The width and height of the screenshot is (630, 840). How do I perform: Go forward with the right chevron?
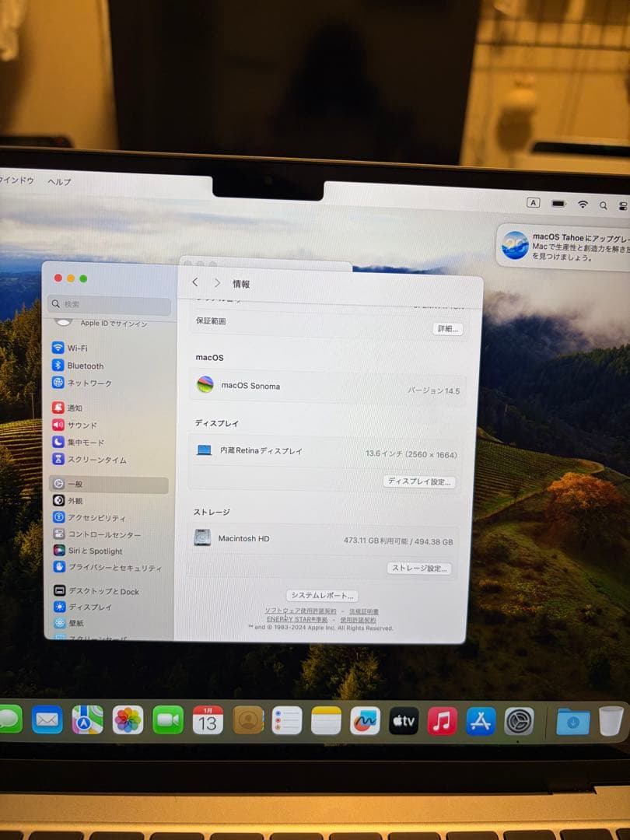[x=217, y=283]
